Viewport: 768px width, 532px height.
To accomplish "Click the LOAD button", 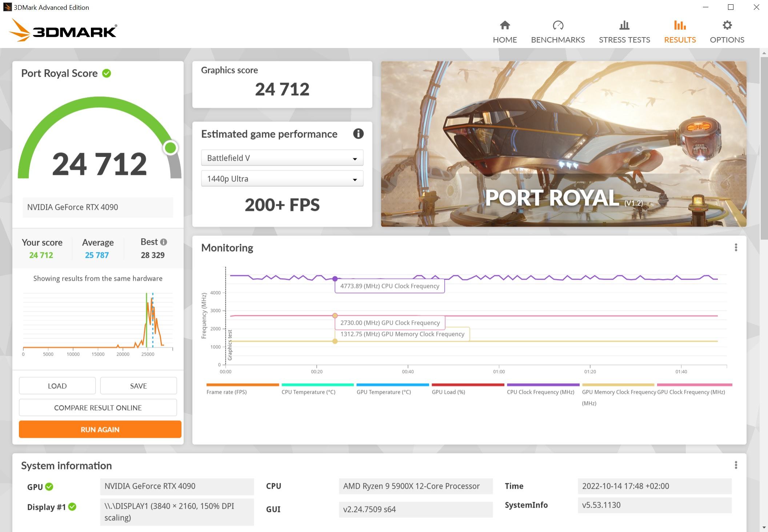I will (57, 386).
